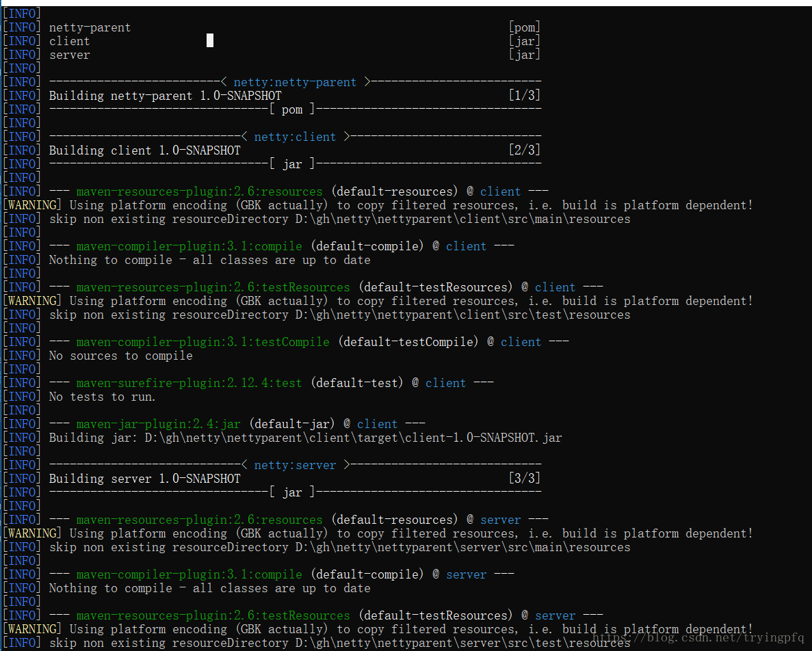Click maven-compiler-plugin:3.1:compile for client
The image size is (812, 651).
(189, 246)
